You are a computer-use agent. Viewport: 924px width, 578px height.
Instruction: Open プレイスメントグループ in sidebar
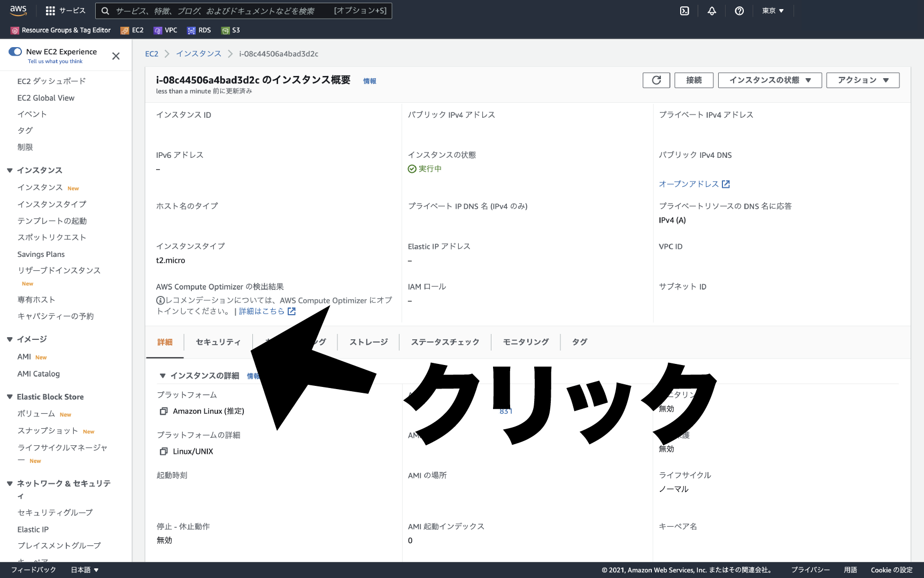point(59,546)
